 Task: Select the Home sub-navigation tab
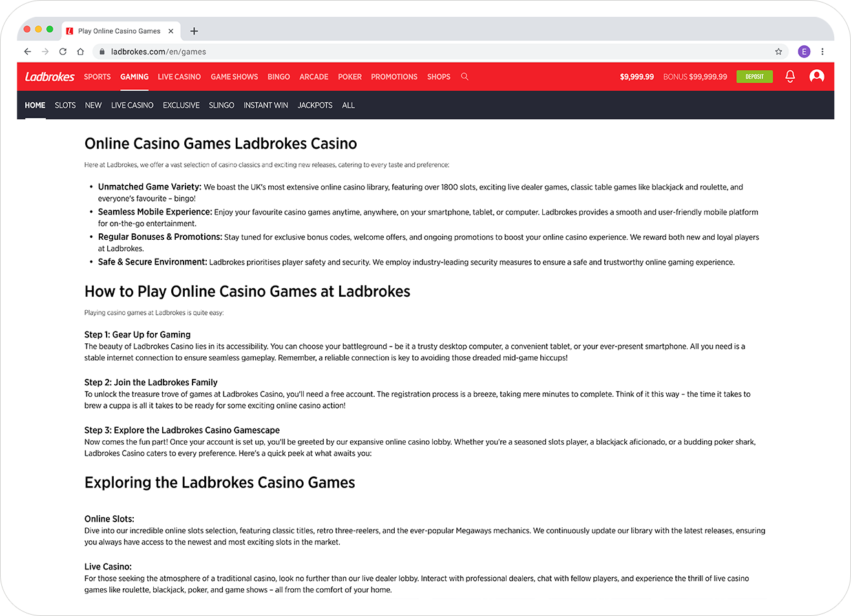tap(35, 105)
